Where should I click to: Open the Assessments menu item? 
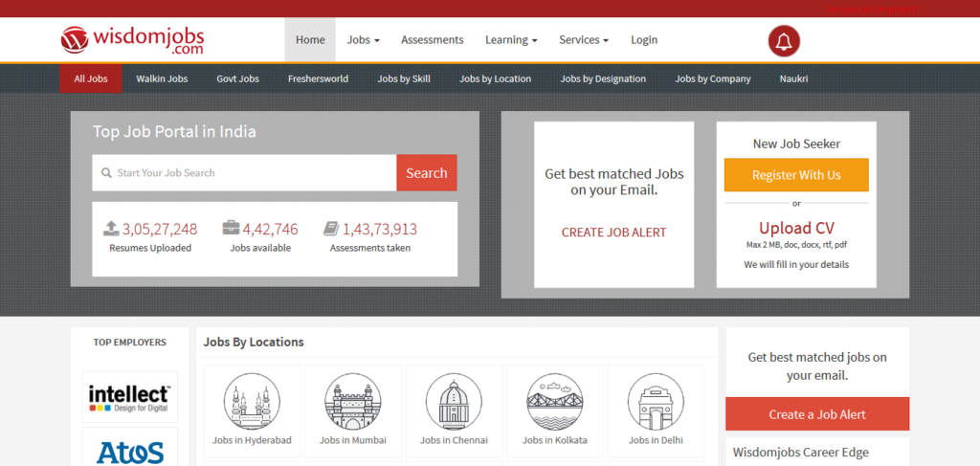pyautogui.click(x=433, y=40)
